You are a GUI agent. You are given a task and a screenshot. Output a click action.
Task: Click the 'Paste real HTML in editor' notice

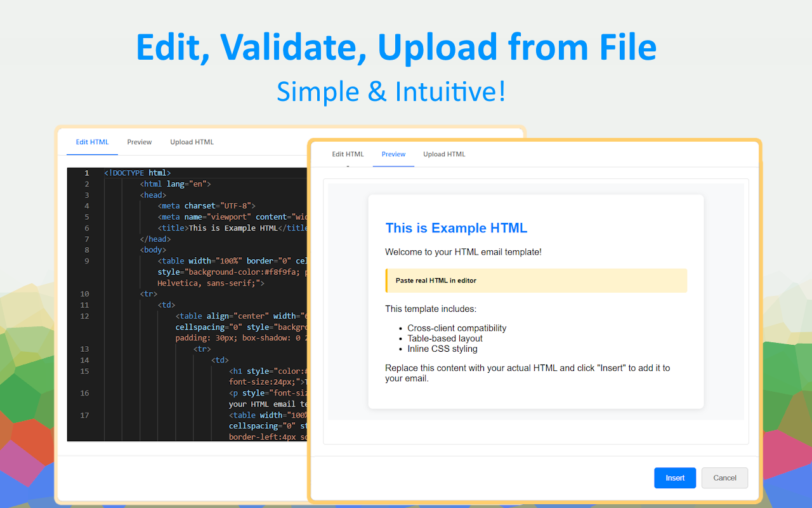point(536,281)
